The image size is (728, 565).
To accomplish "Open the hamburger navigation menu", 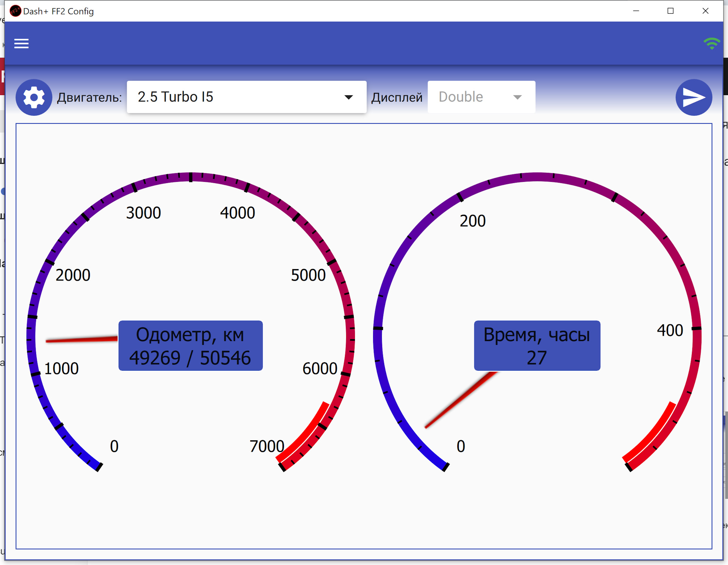I will pyautogui.click(x=21, y=44).
